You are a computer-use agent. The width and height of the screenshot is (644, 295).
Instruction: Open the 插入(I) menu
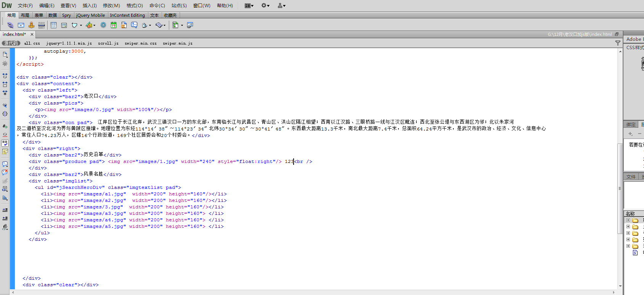90,5
